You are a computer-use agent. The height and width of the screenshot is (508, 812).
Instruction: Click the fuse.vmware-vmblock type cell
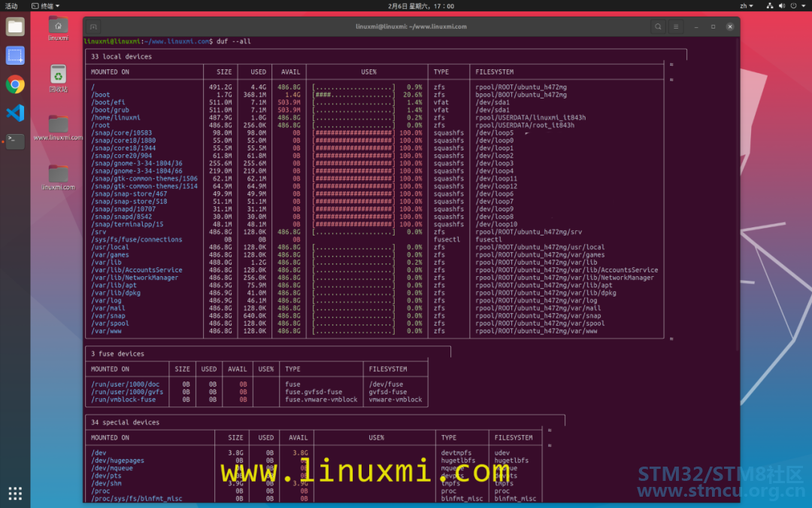321,400
